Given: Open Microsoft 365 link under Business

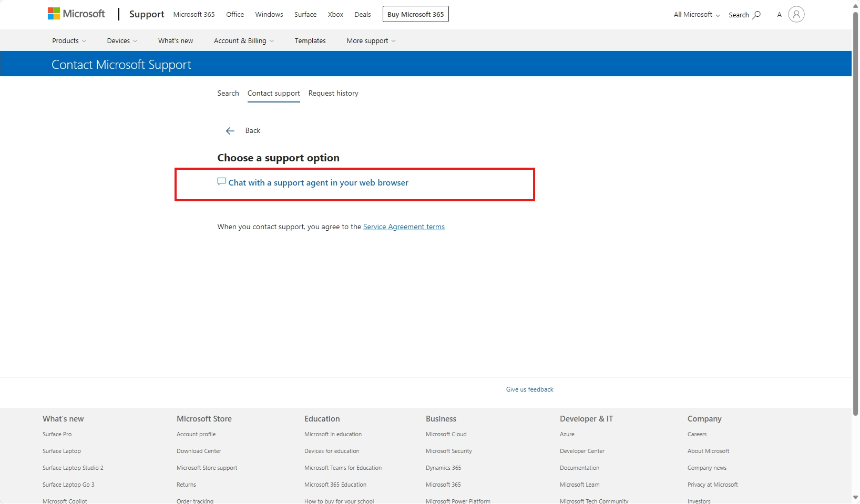Looking at the screenshot, I should 444,485.
